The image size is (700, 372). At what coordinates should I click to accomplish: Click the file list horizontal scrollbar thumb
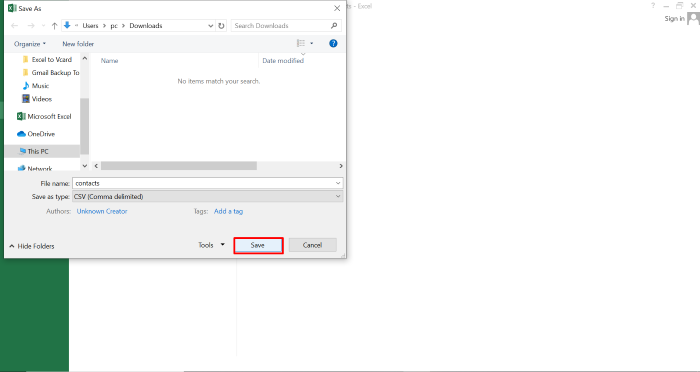[x=179, y=166]
